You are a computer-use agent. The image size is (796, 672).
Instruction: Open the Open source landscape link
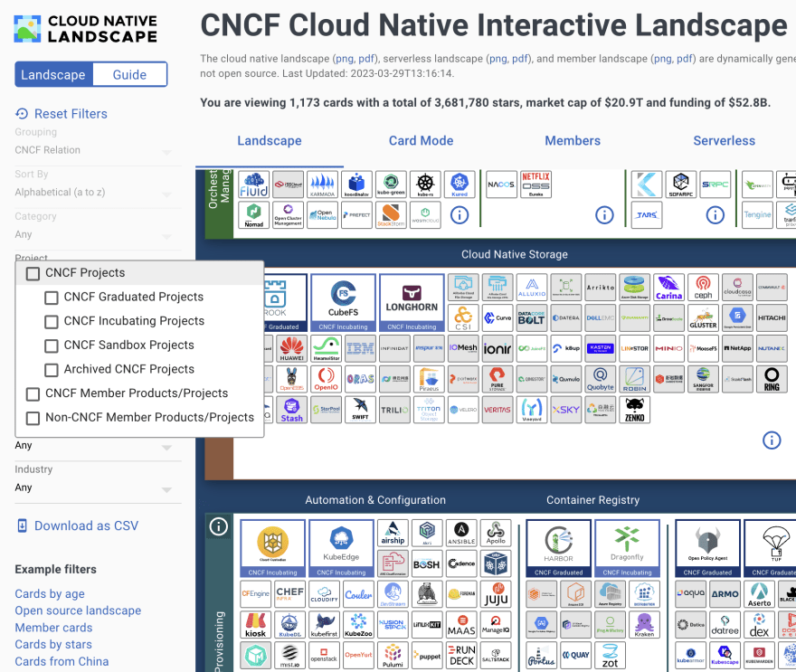tap(78, 610)
